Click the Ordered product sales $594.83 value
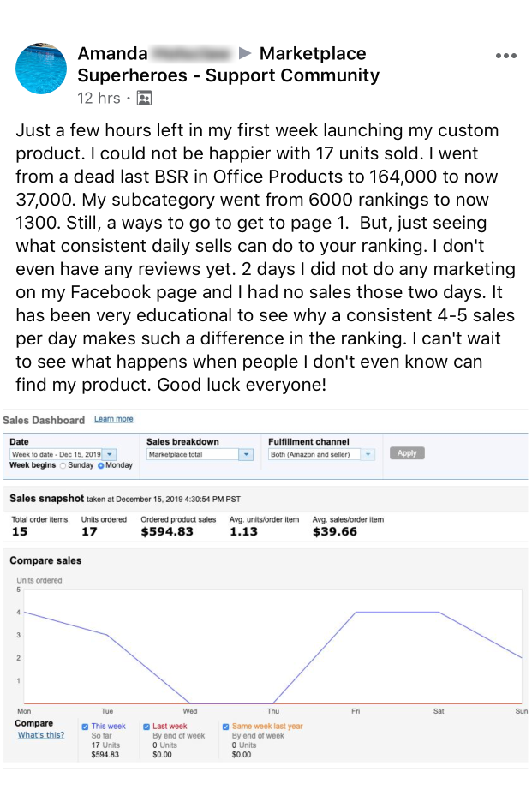 [167, 531]
